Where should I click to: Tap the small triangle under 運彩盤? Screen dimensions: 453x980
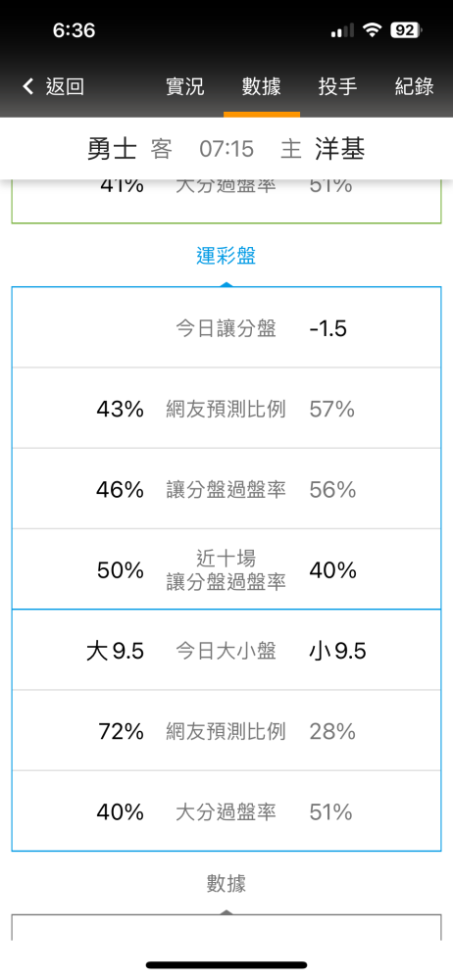tap(226, 284)
